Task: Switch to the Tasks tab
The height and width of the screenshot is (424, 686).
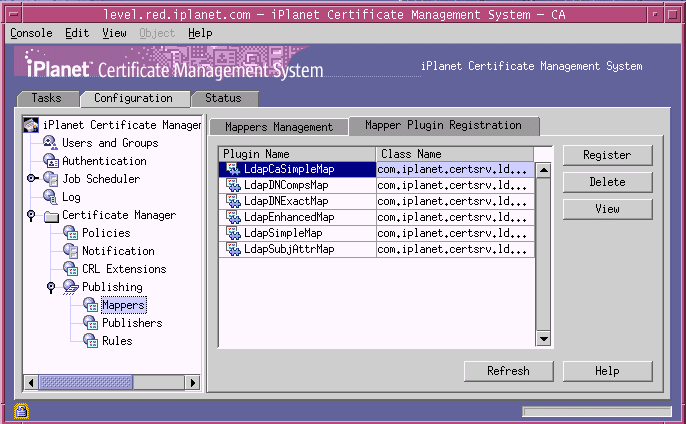Action: [x=47, y=98]
